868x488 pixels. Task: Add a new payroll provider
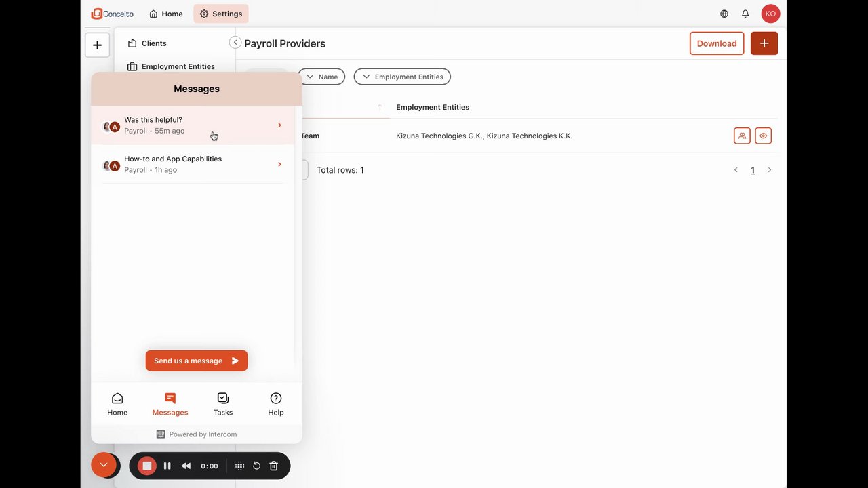tap(764, 43)
